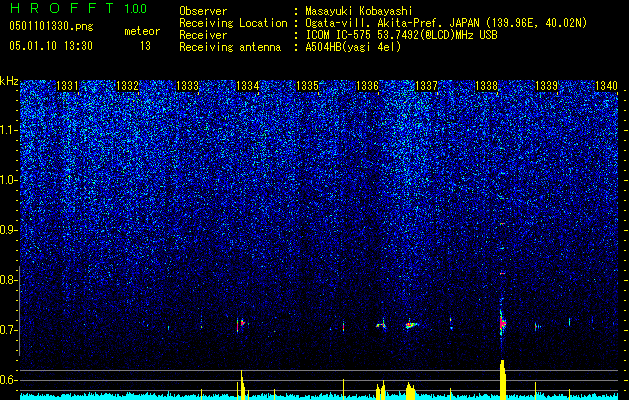Viewport: 629px width, 400px height.
Task: Click the 0.9 kHz axis label
Action: (x=8, y=230)
